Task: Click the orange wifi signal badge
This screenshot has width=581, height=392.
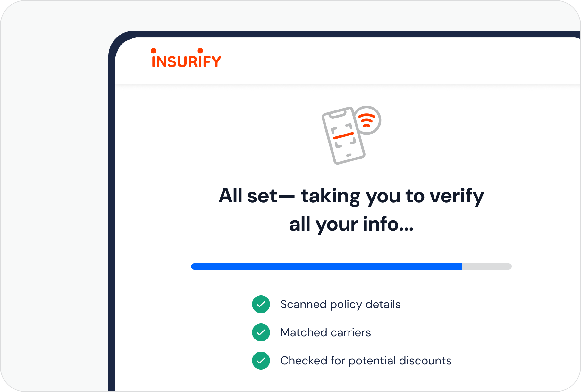Action: [367, 120]
